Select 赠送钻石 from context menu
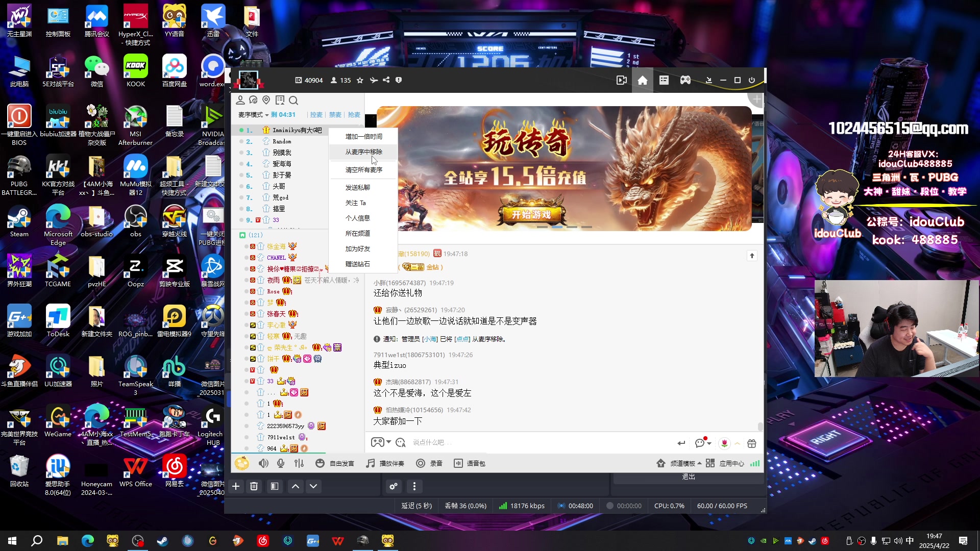The width and height of the screenshot is (980, 551). click(x=363, y=264)
